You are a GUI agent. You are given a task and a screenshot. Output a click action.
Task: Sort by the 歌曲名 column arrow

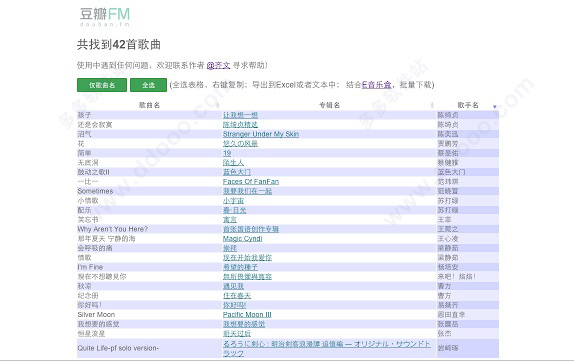(217, 105)
